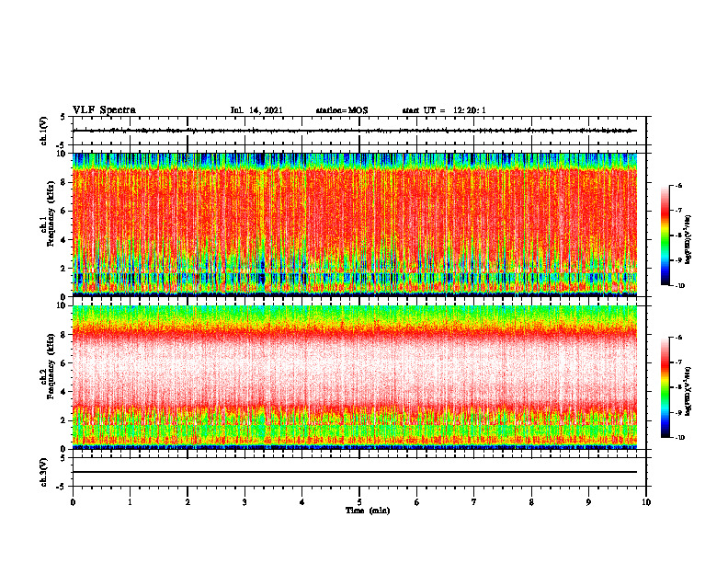Screen dimensions: 728x563
Task: Click the 'ch.2 Frequency (kHz)' axis label
Action: [48, 366]
